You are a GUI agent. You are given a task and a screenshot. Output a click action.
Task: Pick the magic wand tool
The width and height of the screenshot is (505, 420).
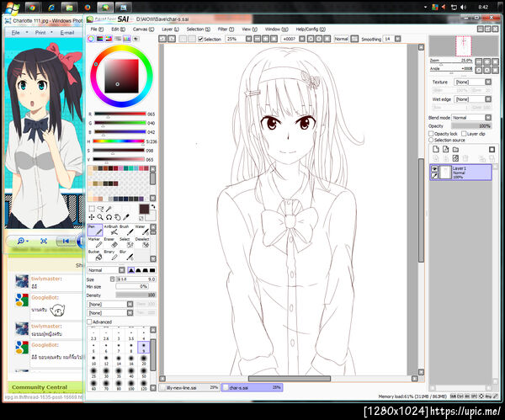pyautogui.click(x=109, y=209)
